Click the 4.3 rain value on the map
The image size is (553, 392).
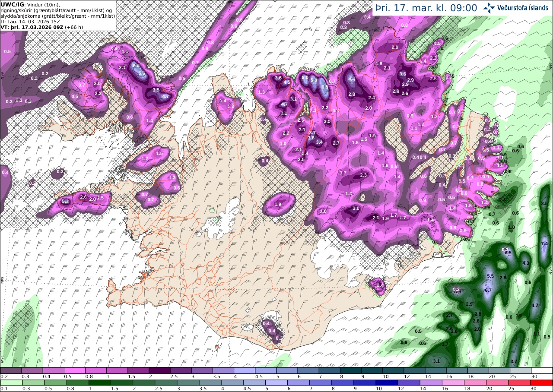(x=526, y=263)
